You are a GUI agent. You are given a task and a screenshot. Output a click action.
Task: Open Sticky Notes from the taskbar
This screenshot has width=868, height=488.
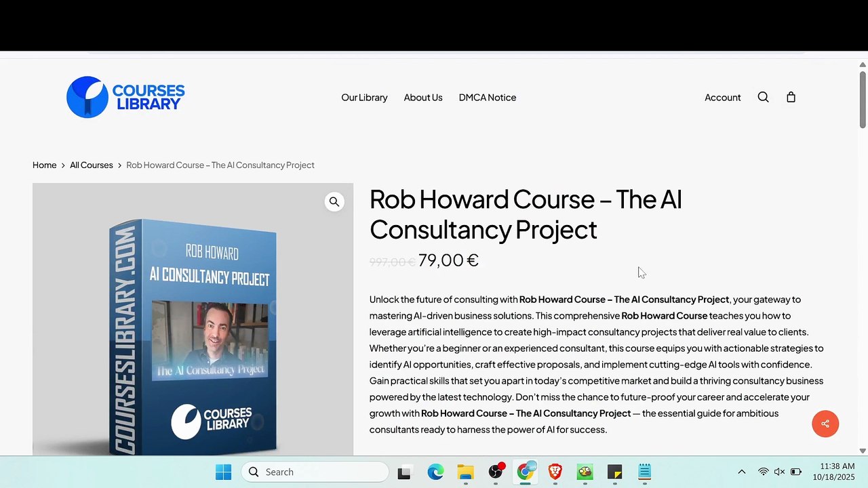[615, 472]
